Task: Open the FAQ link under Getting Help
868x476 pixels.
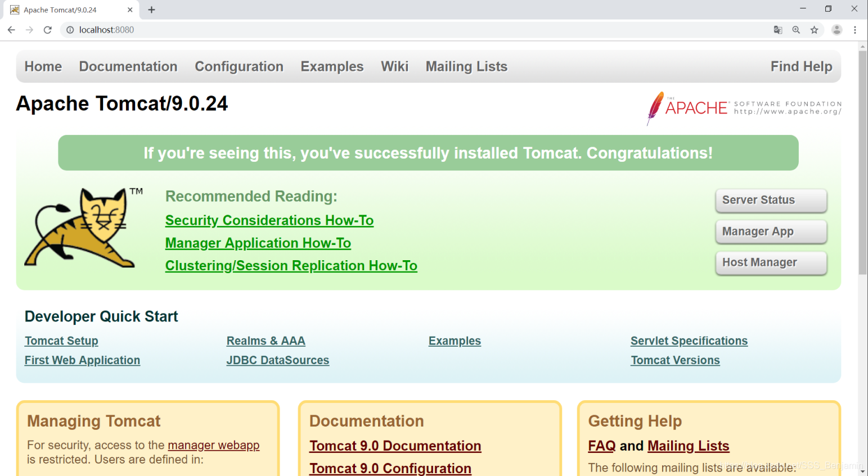Action: pos(602,446)
